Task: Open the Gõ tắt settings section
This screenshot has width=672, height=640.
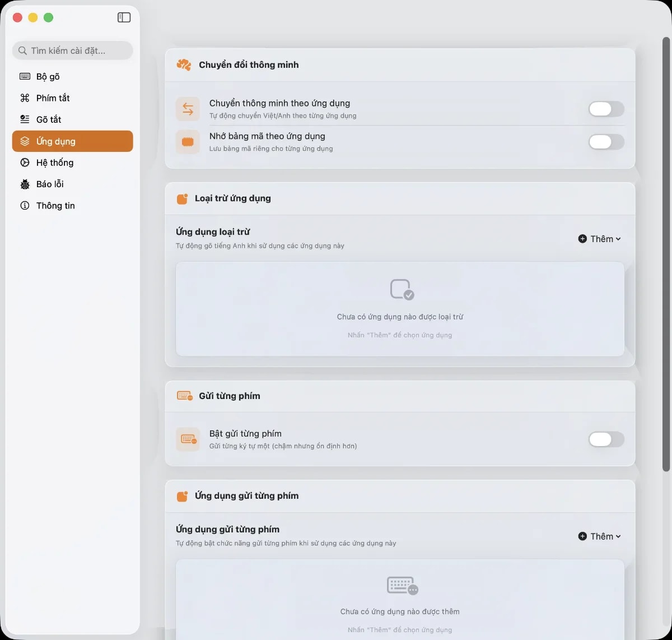Action: 49,119
